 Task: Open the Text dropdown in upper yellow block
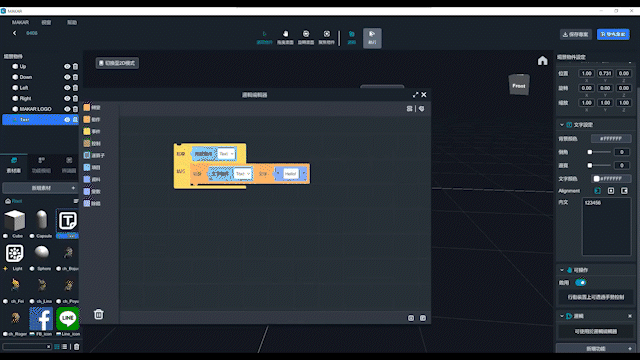pos(227,153)
